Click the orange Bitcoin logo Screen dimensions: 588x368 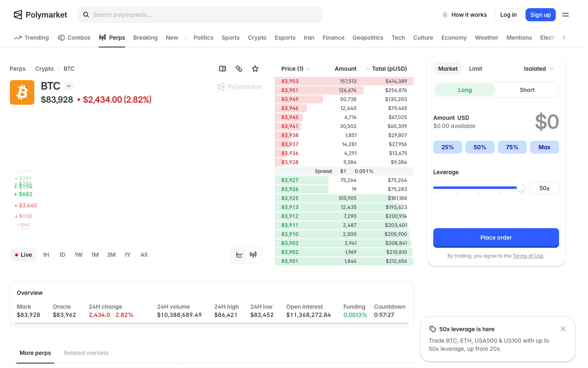[22, 92]
